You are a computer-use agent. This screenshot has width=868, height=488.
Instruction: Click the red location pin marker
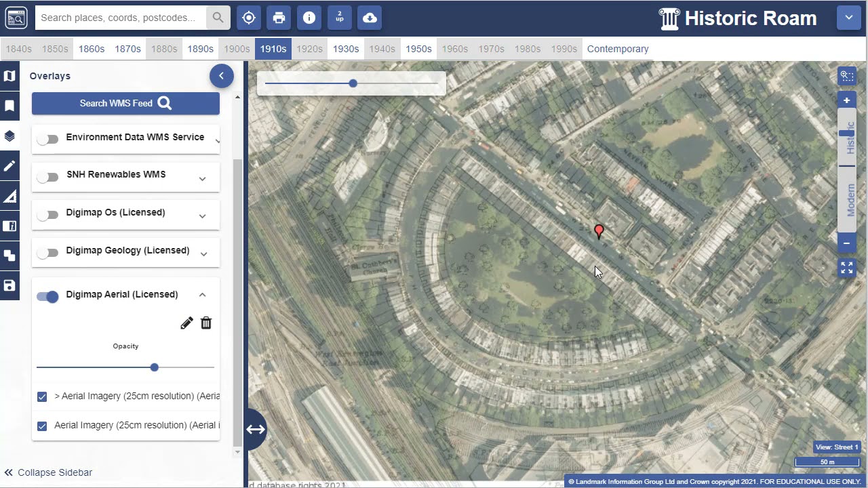click(x=599, y=232)
